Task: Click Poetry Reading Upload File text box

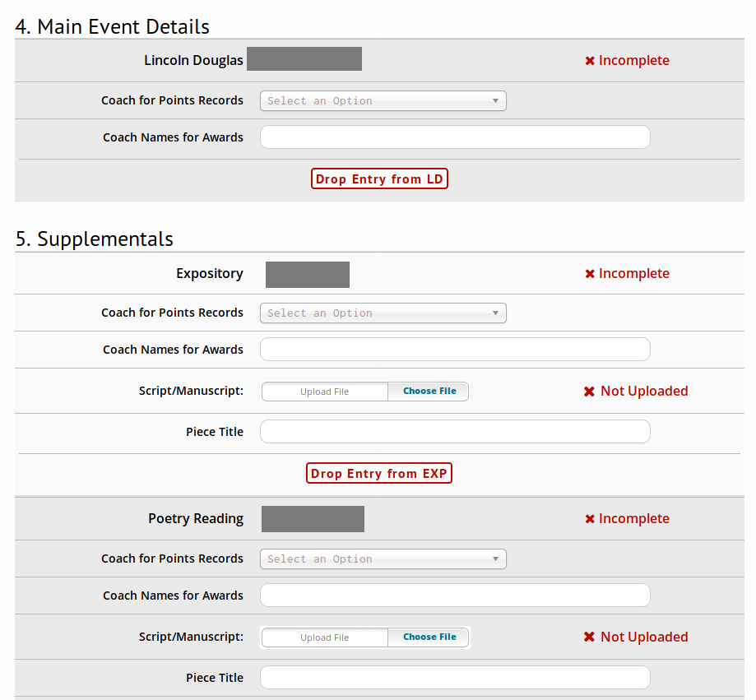Action: [x=325, y=637]
